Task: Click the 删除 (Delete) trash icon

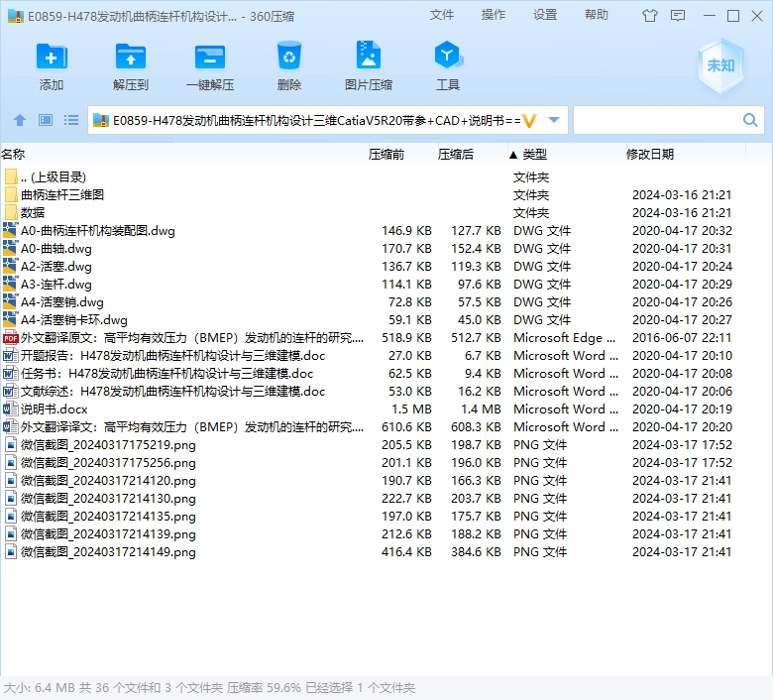Action: (289, 56)
